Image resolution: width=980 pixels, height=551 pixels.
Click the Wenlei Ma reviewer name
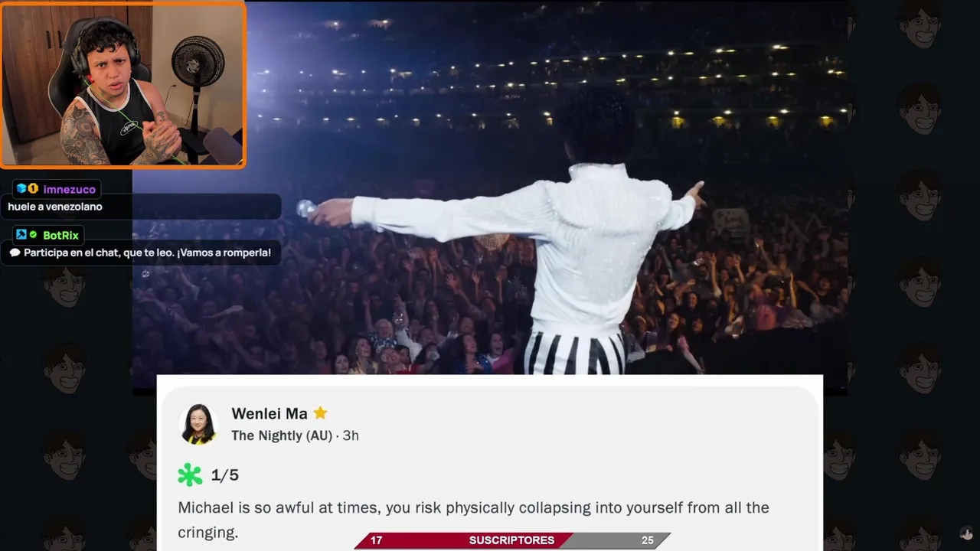[269, 413]
